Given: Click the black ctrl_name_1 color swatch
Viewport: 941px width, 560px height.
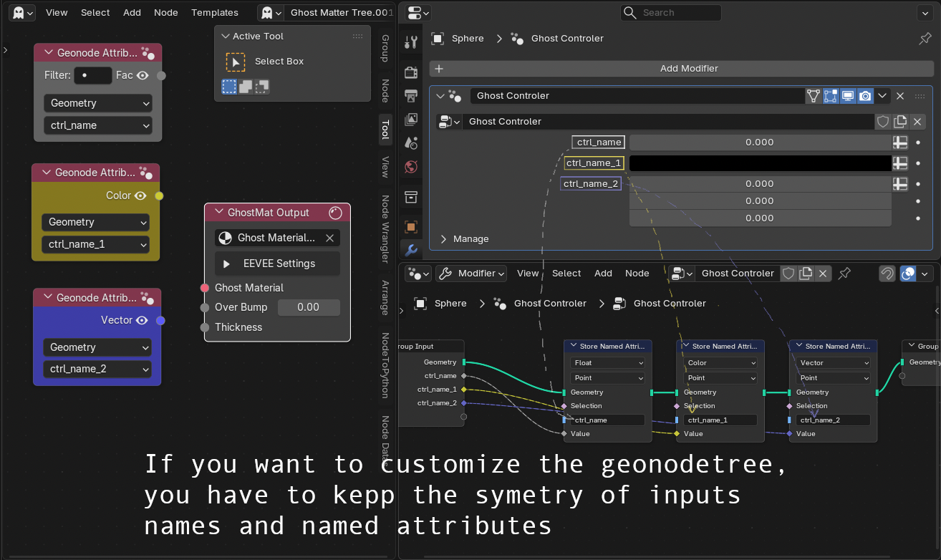Looking at the screenshot, I should coord(759,163).
